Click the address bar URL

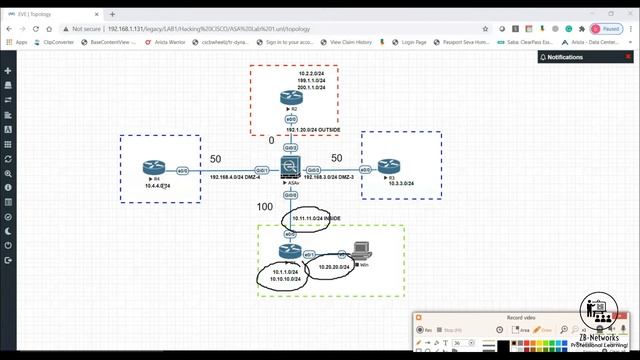[209, 29]
